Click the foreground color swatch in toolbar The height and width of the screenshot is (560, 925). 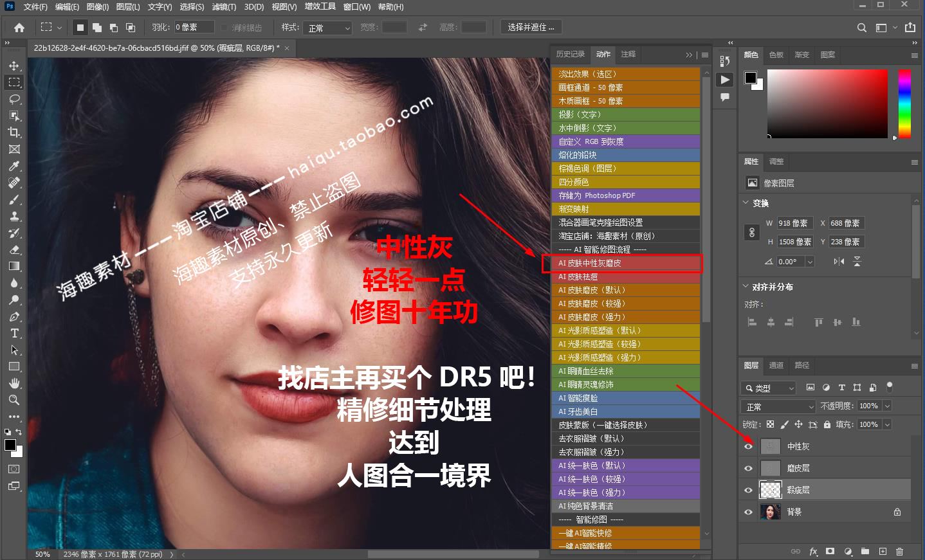click(10, 445)
